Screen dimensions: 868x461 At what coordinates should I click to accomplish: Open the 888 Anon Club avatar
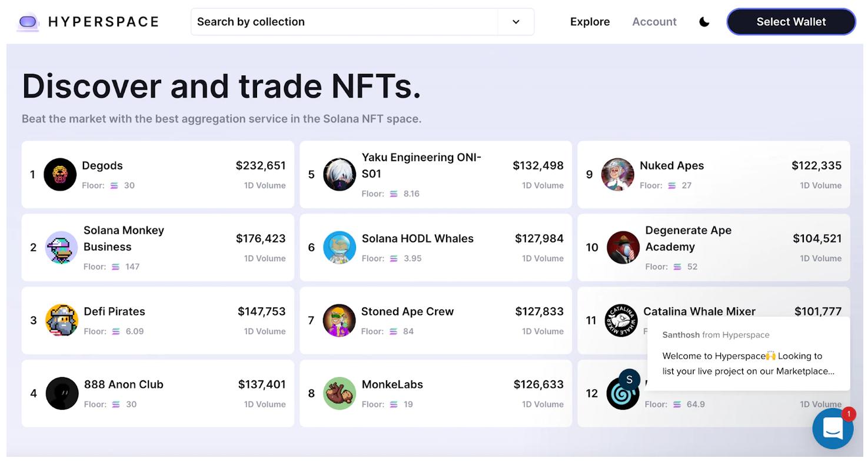62,393
